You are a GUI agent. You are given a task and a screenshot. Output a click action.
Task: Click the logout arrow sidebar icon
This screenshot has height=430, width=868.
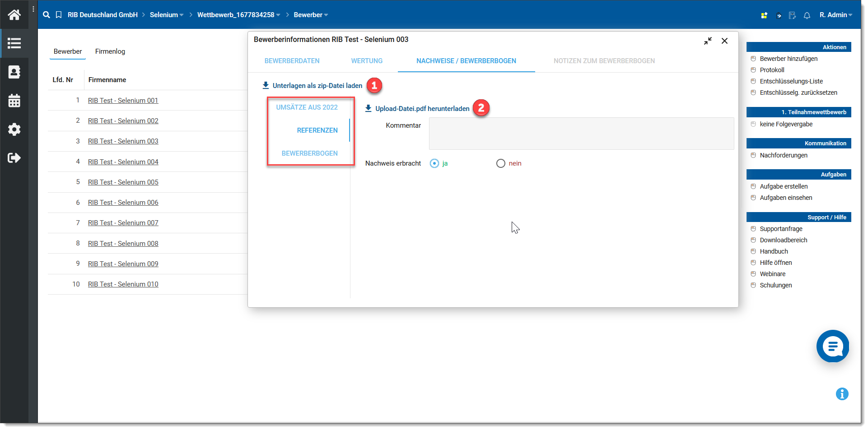point(14,158)
